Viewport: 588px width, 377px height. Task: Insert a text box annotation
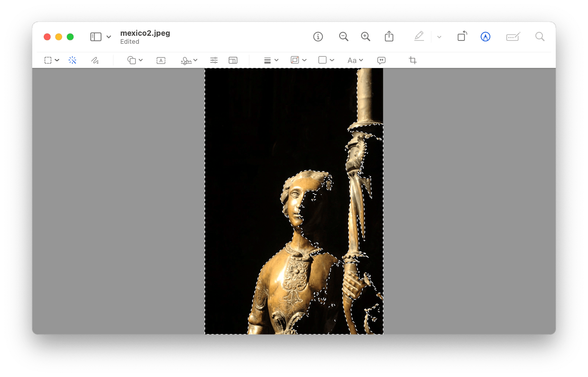161,60
